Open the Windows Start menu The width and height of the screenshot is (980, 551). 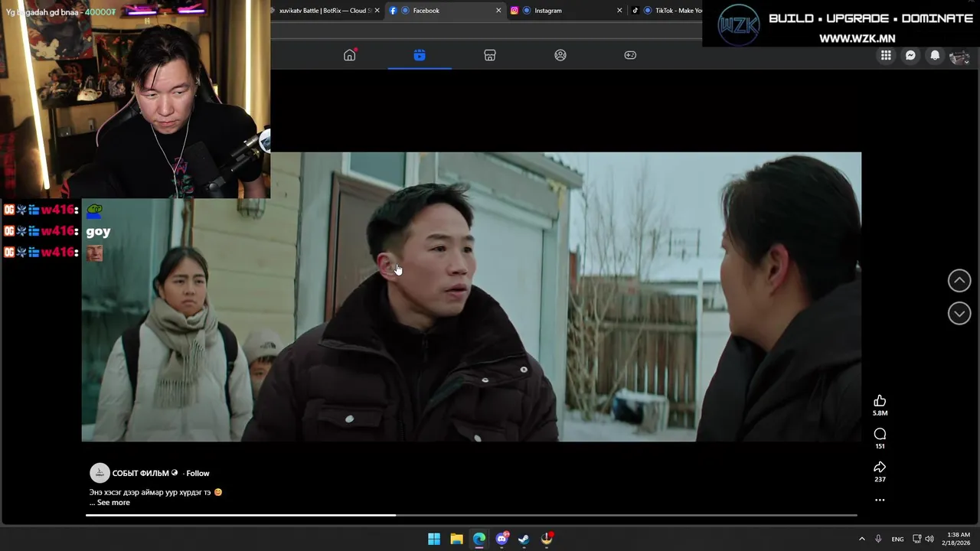pos(434,539)
